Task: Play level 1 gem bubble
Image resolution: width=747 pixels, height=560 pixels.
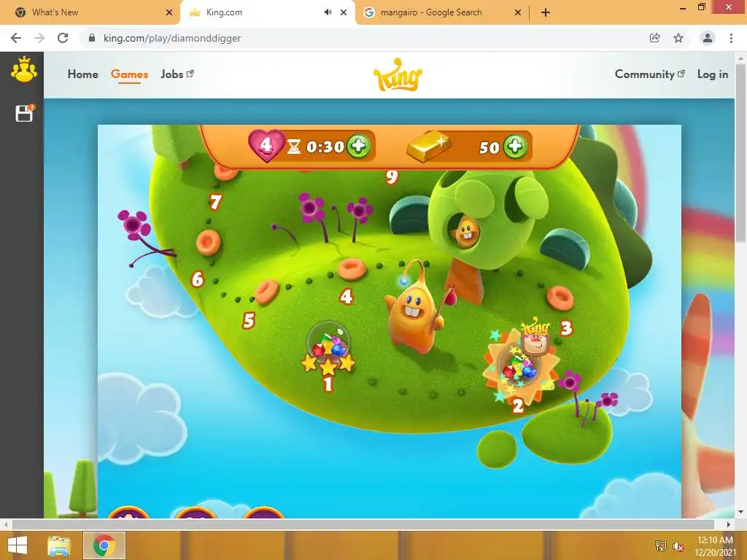Action: click(328, 346)
